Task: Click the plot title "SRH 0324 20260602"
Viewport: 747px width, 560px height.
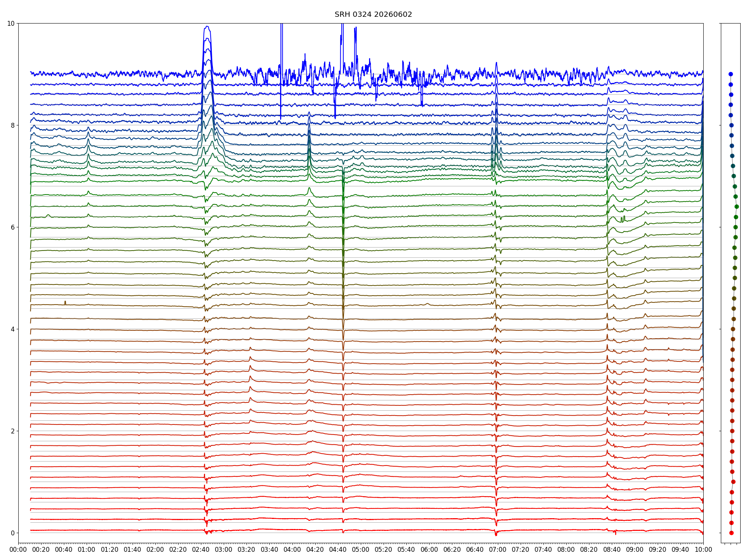Action: coord(373,15)
